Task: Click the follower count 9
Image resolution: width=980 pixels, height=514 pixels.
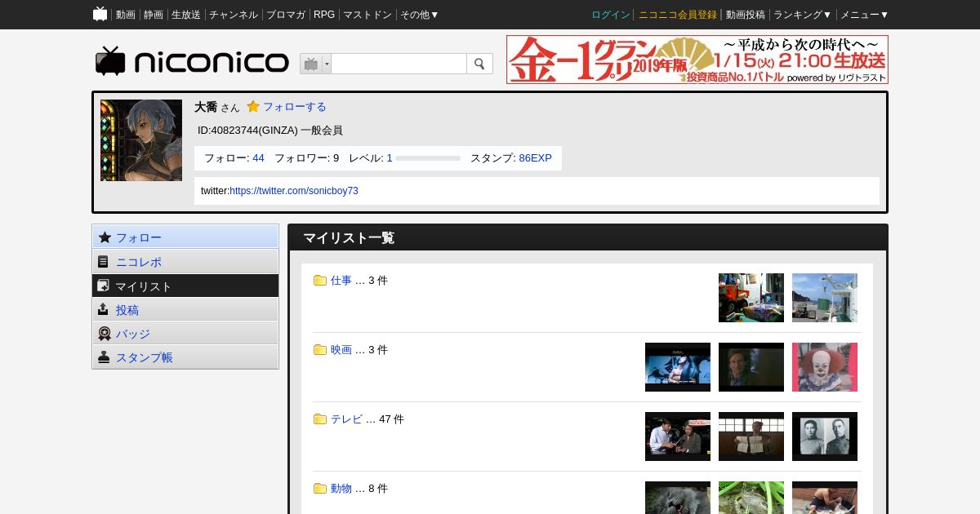Action: pyautogui.click(x=336, y=158)
